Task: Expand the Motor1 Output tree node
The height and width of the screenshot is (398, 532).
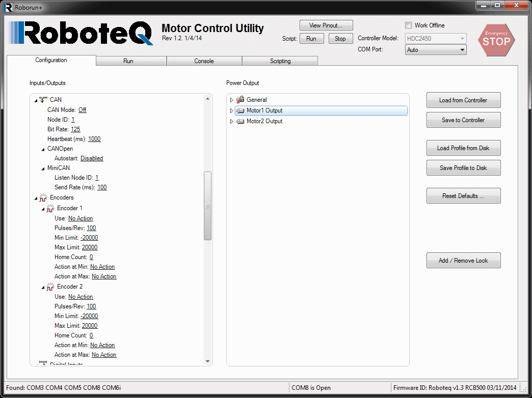Action: tap(231, 110)
